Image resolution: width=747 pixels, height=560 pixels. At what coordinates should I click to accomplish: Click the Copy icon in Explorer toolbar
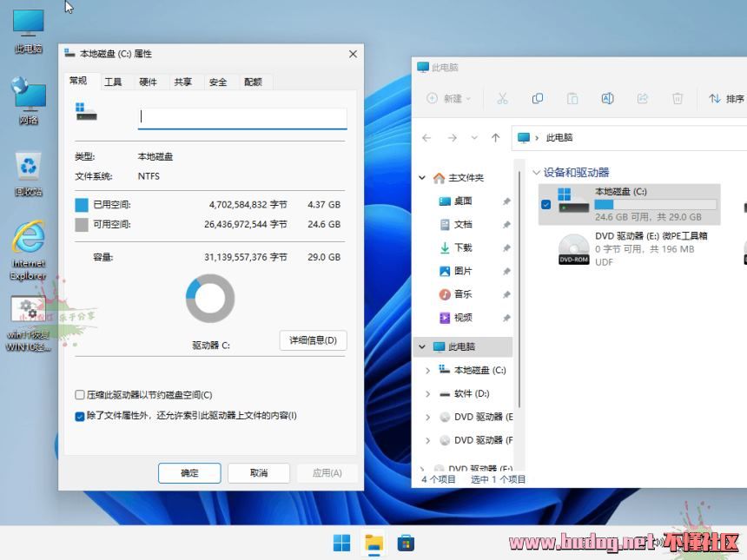click(x=539, y=98)
